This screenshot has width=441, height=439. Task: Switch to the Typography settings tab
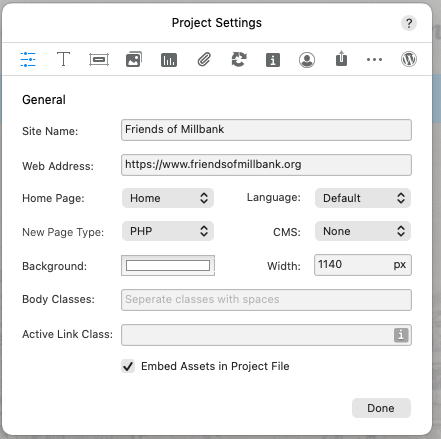click(63, 59)
